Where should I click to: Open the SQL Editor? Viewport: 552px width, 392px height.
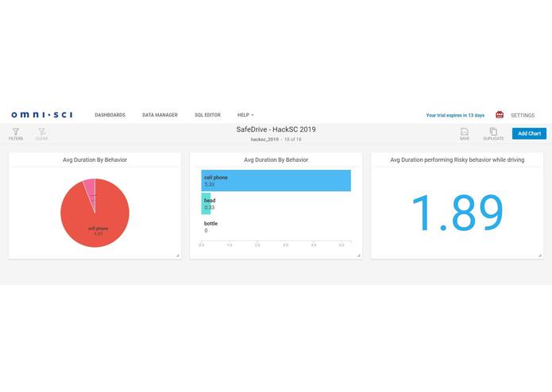click(x=207, y=115)
